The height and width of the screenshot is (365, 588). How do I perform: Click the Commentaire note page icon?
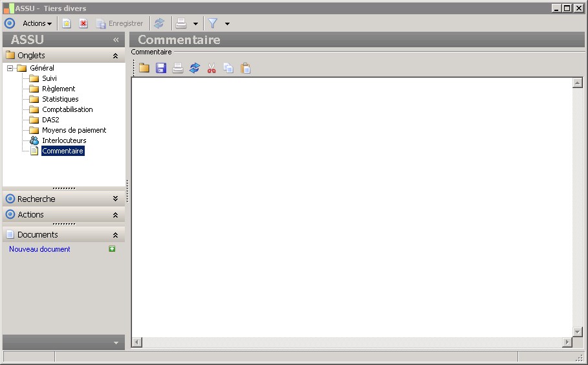pos(34,151)
